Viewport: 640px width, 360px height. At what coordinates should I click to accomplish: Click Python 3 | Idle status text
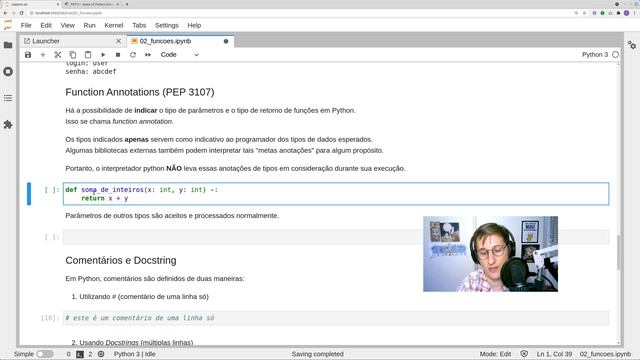[x=135, y=354]
